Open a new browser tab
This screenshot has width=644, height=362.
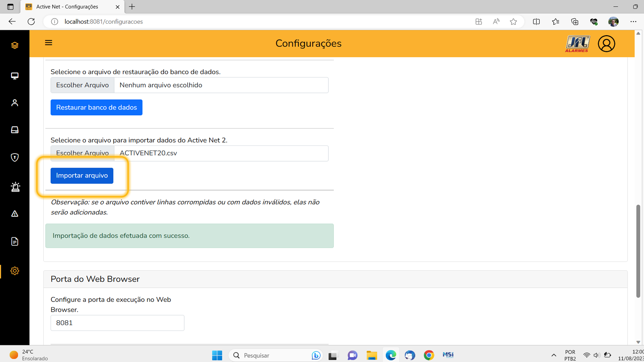point(132,7)
